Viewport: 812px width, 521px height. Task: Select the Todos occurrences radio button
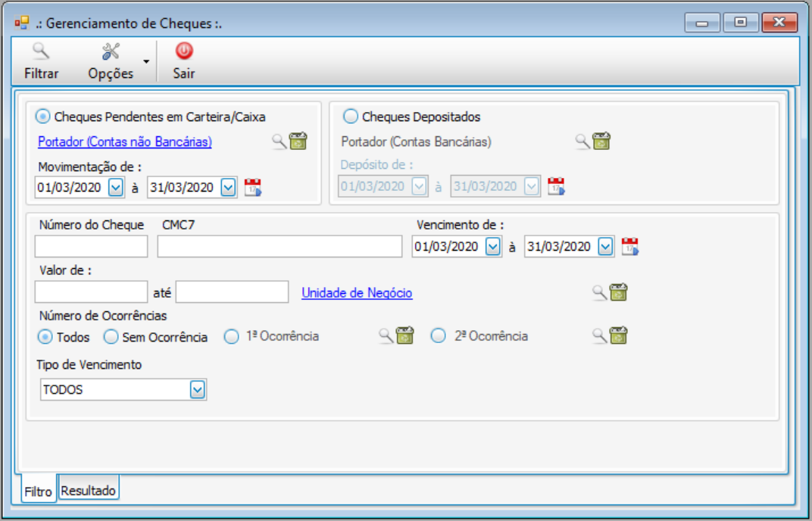coord(45,337)
